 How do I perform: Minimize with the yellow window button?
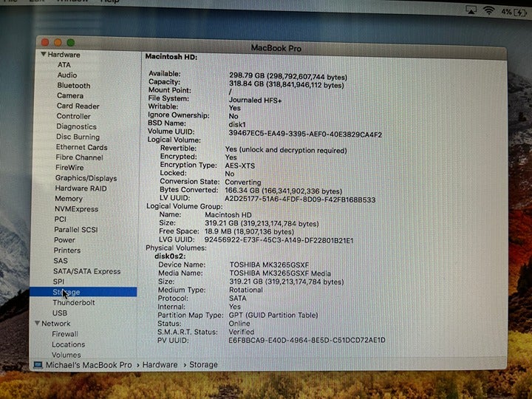(58, 42)
